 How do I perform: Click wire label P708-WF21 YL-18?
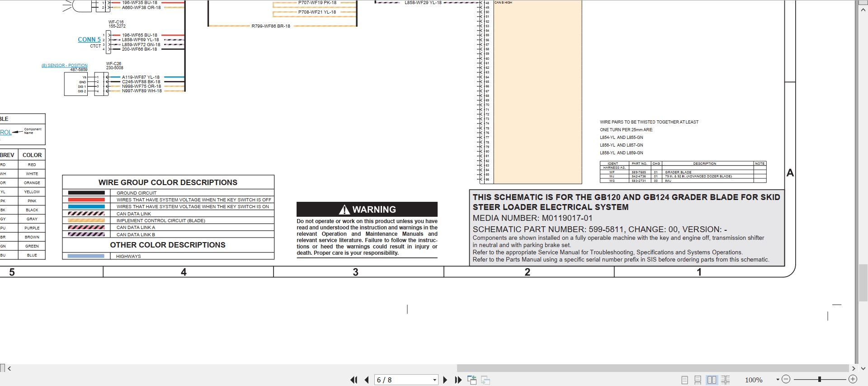pos(317,12)
